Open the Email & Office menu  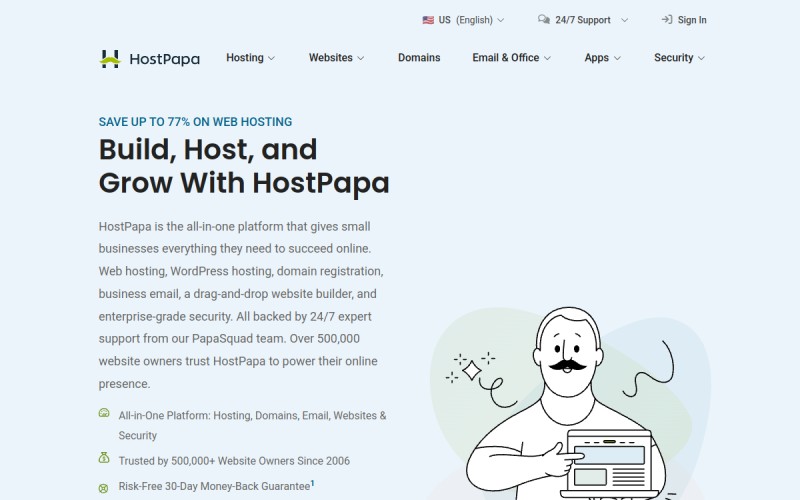[x=512, y=58]
